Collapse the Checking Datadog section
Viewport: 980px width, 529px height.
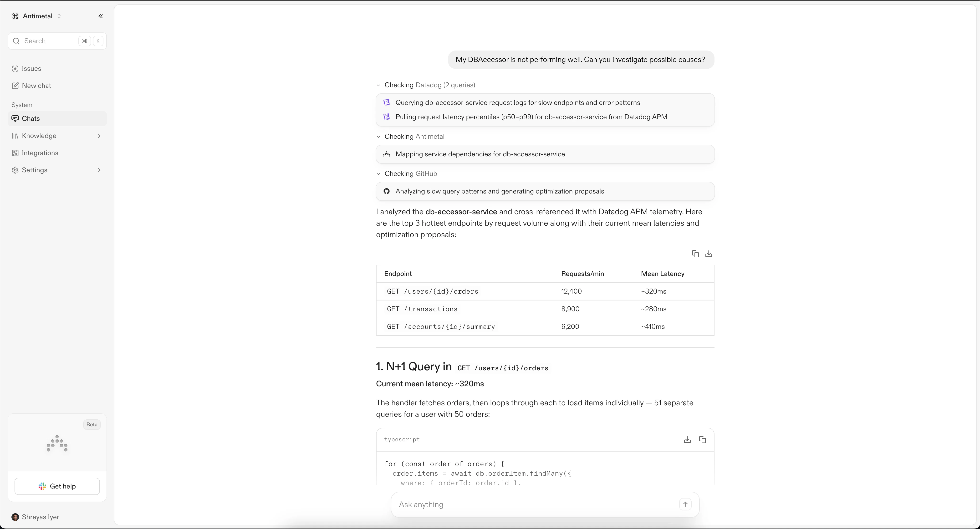pos(378,85)
